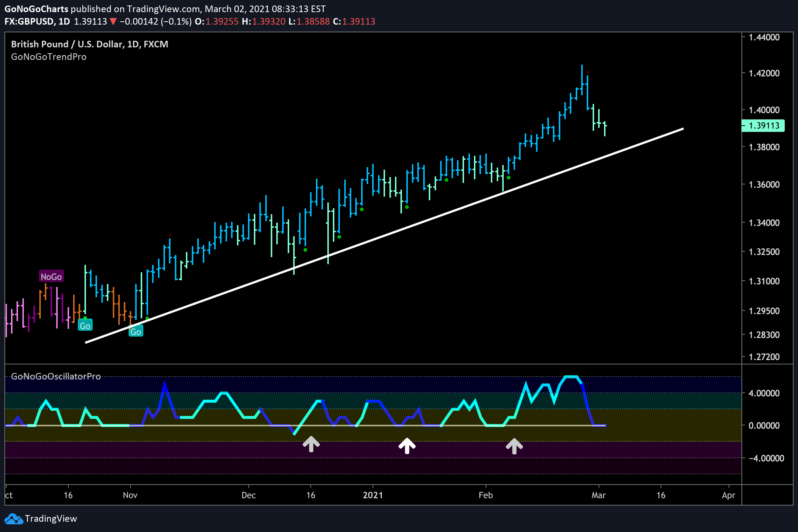Click the purple NoGo signal label
This screenshot has width=798, height=532.
point(51,276)
